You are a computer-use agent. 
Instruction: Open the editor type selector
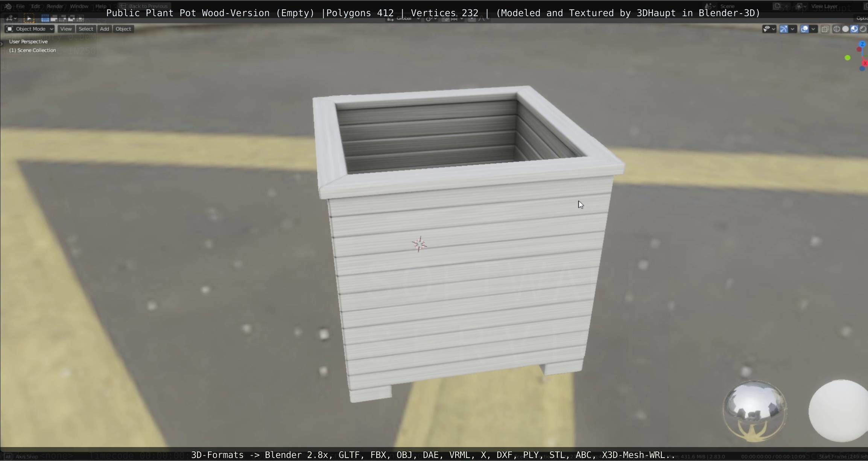point(11,18)
